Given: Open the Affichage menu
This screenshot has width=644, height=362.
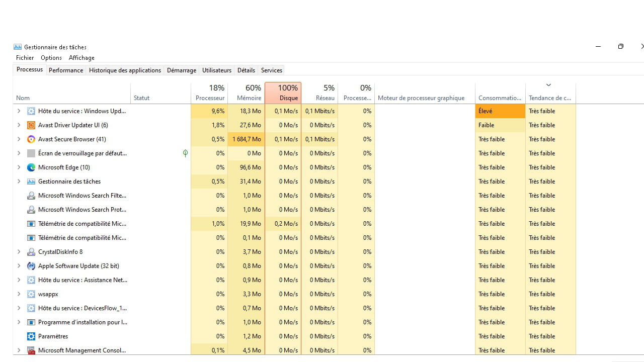Looking at the screenshot, I should point(82,58).
